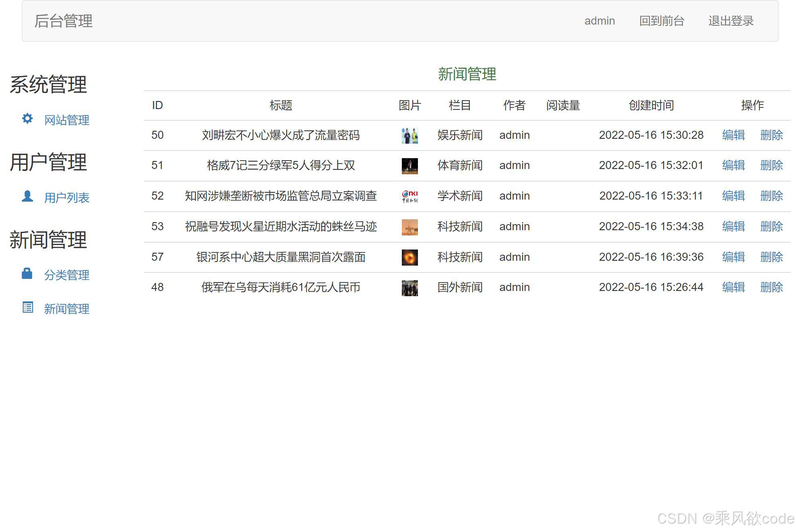Click the black hole thumbnail in row 57

coord(409,257)
